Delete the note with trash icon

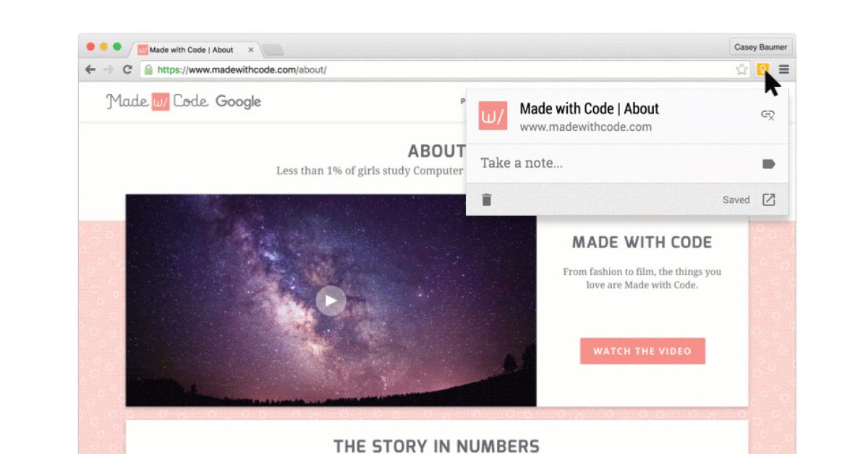[x=487, y=200]
